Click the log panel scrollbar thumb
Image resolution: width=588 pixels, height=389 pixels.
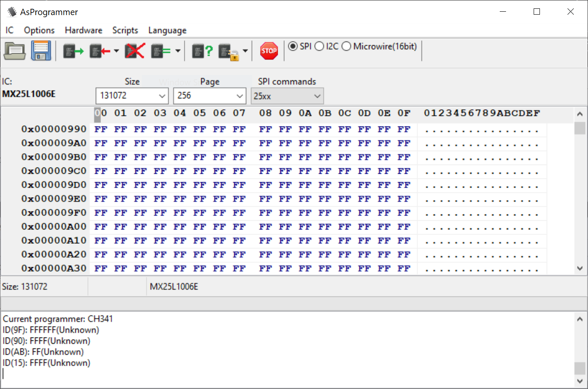[x=580, y=368]
